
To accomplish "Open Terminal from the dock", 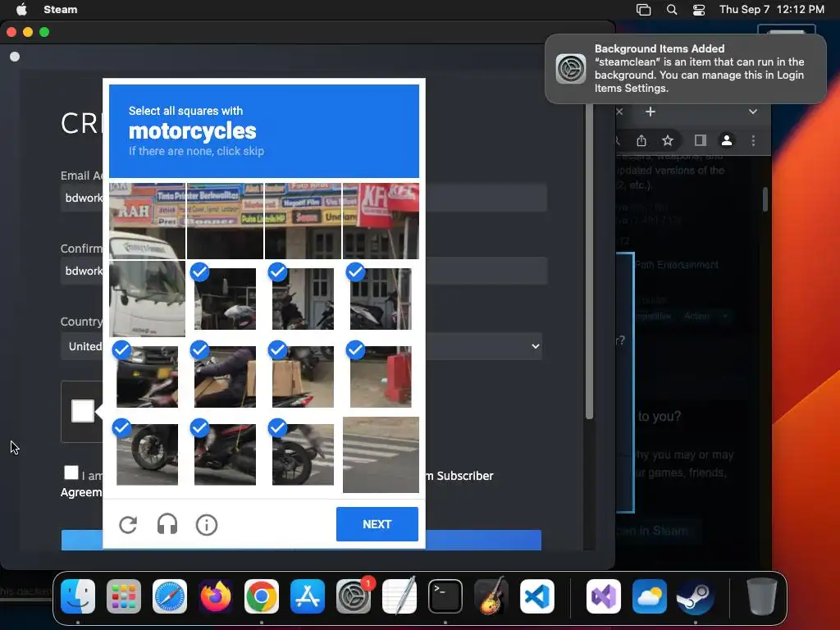I will point(445,596).
